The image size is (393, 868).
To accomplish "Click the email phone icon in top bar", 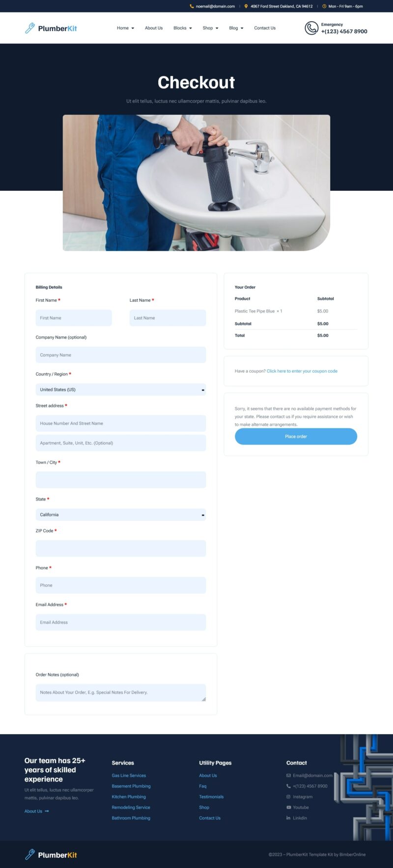I will point(192,6).
